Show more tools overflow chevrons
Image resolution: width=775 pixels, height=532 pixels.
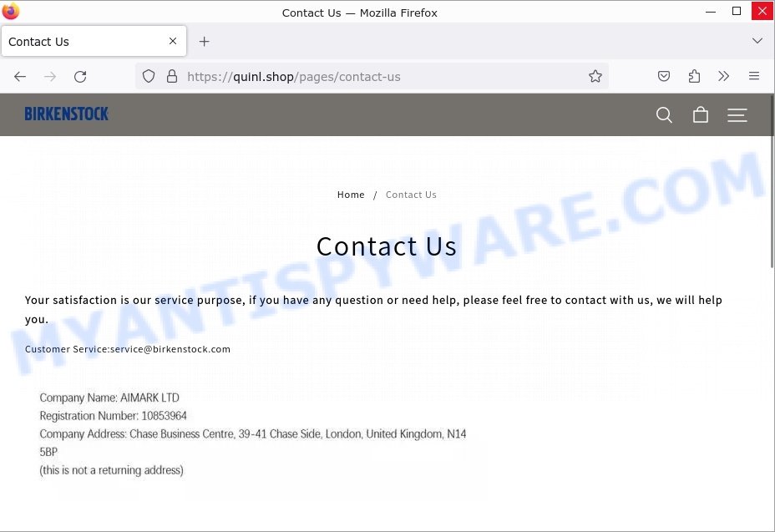point(723,76)
